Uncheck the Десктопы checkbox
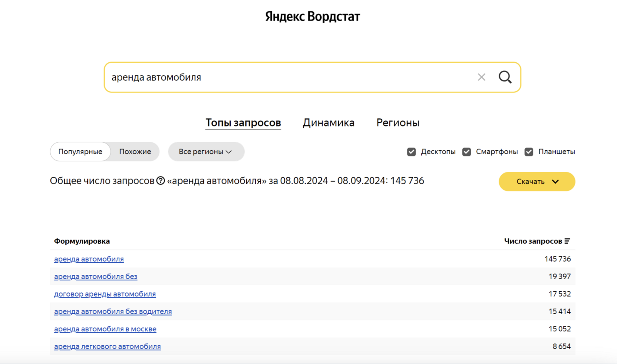Image resolution: width=617 pixels, height=364 pixels. [x=411, y=152]
